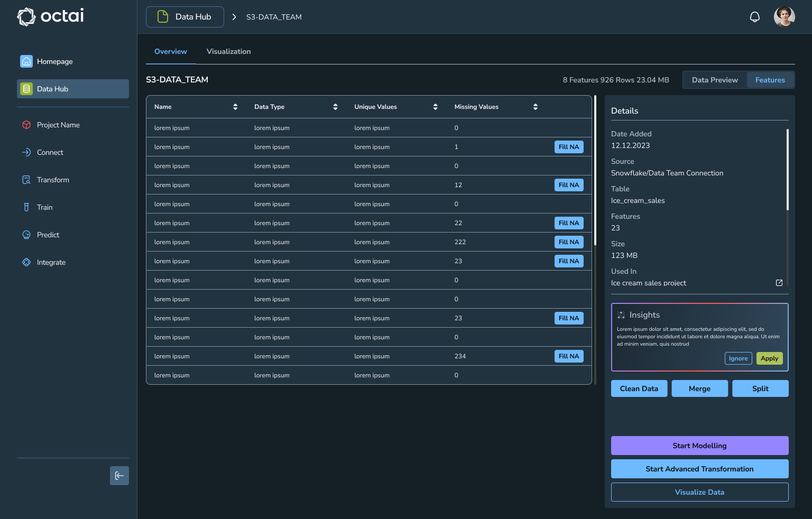Select the Data Preview view
The width and height of the screenshot is (812, 519).
tap(715, 80)
